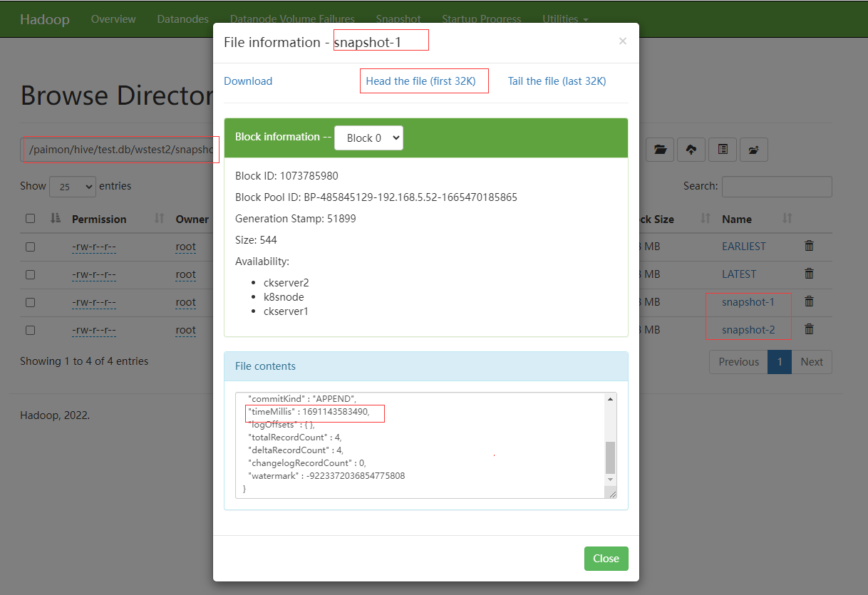Toggle the select-all checkbox in table header
Image resolution: width=868 pixels, height=595 pixels.
[x=30, y=219]
